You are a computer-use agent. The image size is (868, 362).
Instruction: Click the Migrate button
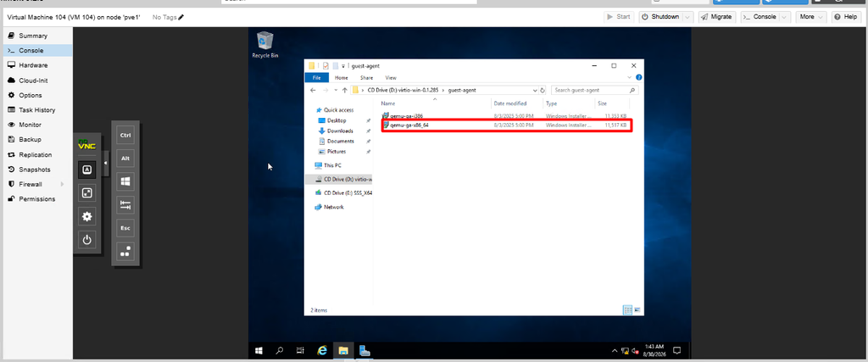(x=717, y=17)
